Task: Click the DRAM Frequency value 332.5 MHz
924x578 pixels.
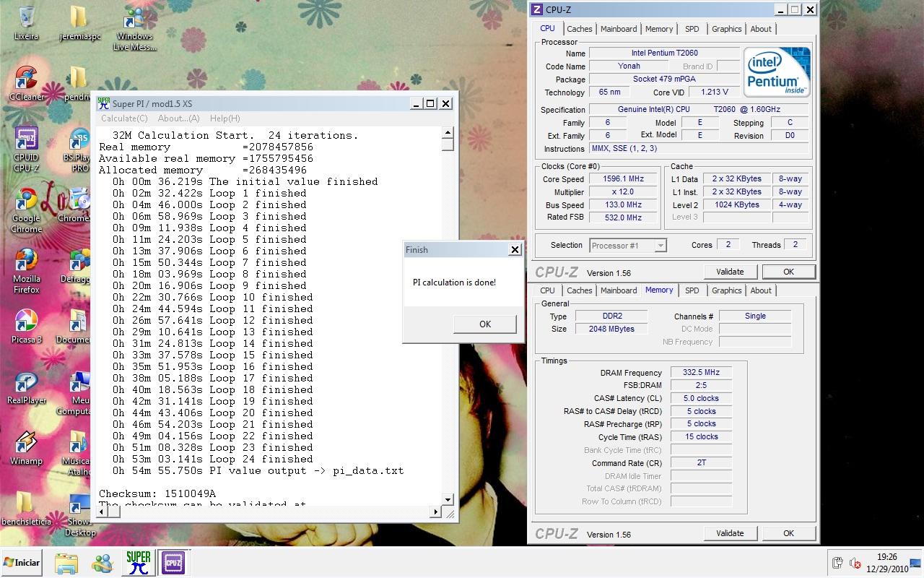Action: pyautogui.click(x=701, y=373)
